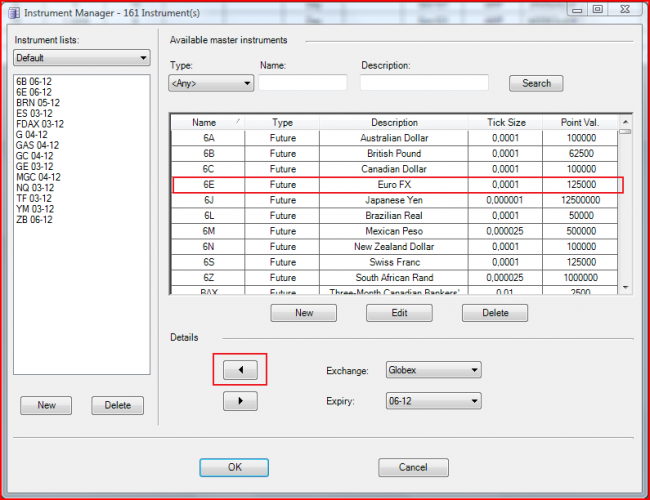
Task: Select ZB 06-12 in instrument list
Action: click(x=34, y=220)
